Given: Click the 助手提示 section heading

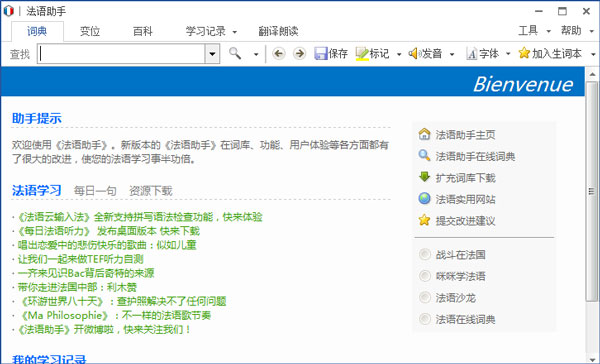Looking at the screenshot, I should tap(37, 118).
